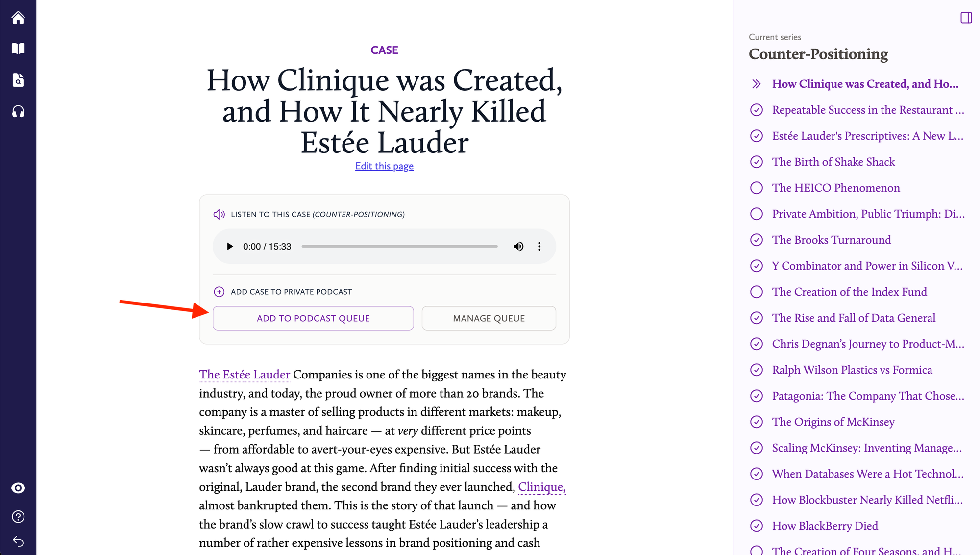Click the plus circle icon beside Add Case
This screenshot has width=980, height=555.
219,292
